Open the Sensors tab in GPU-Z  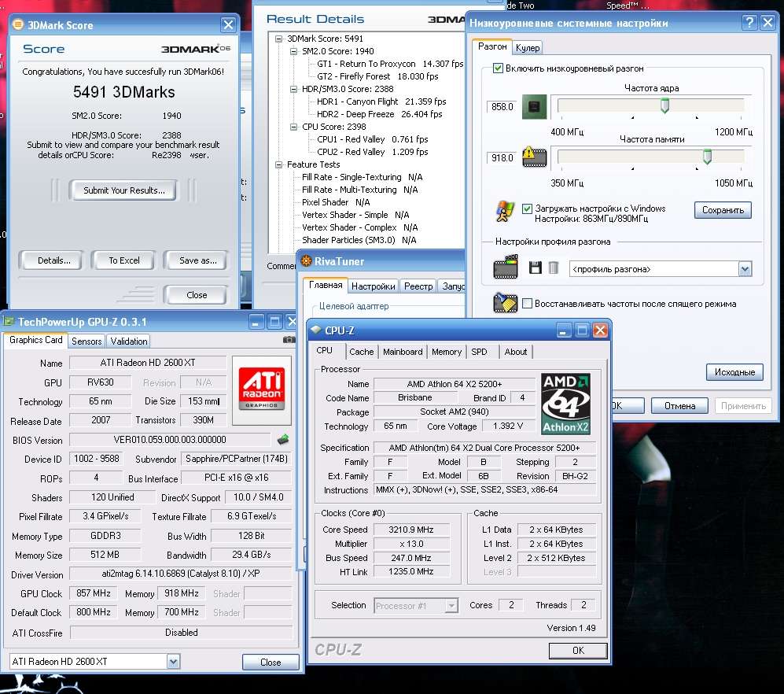tap(86, 341)
